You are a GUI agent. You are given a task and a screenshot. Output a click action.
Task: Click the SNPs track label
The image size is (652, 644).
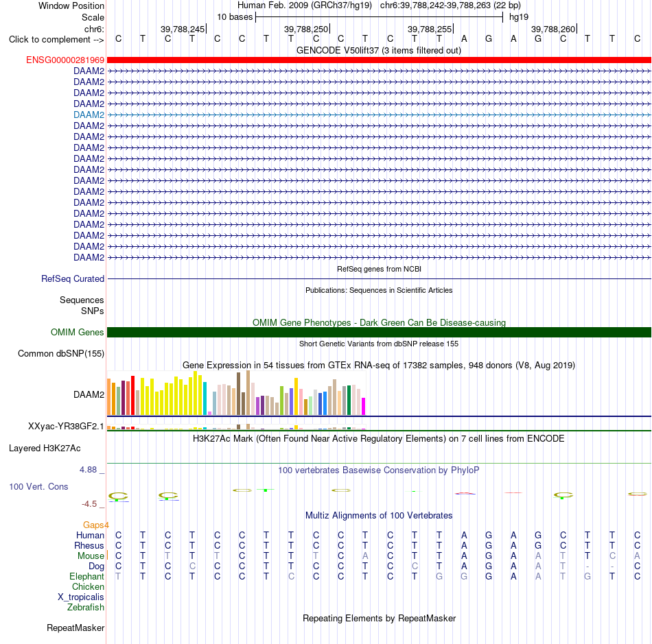[x=93, y=311]
